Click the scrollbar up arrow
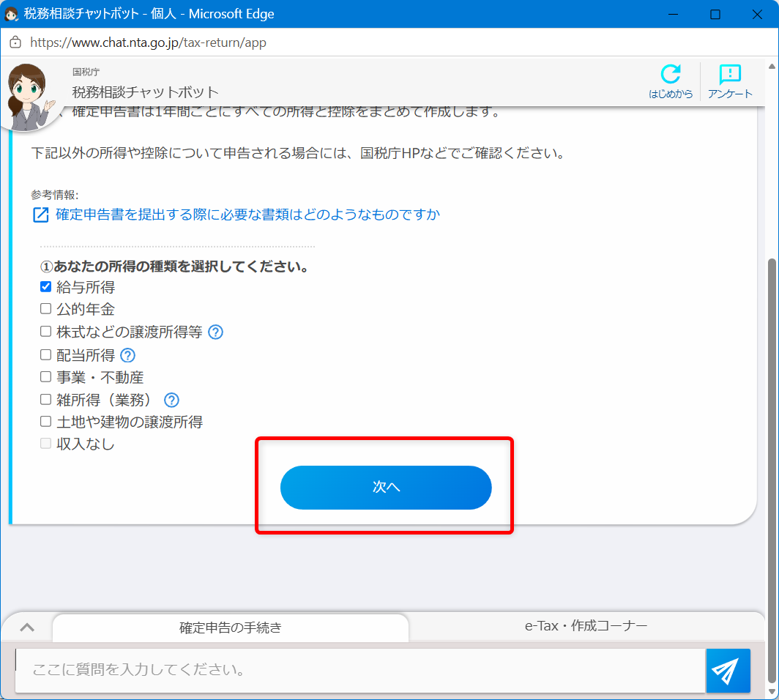779x700 pixels. tap(772, 66)
